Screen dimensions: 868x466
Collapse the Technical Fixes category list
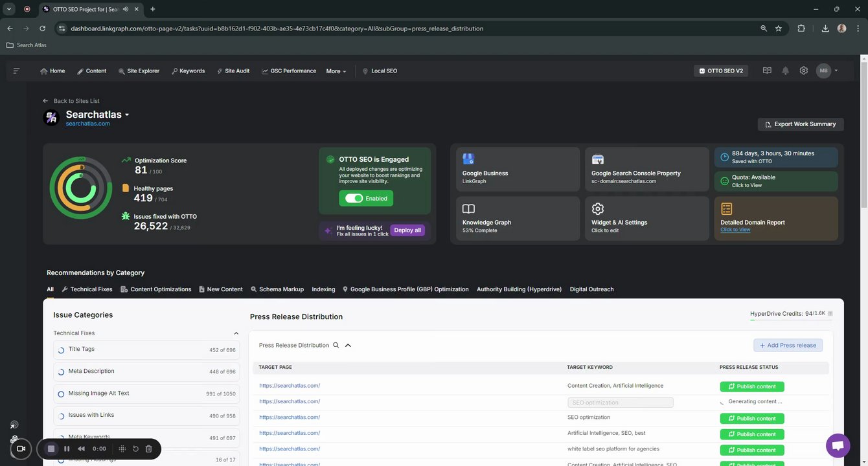236,333
